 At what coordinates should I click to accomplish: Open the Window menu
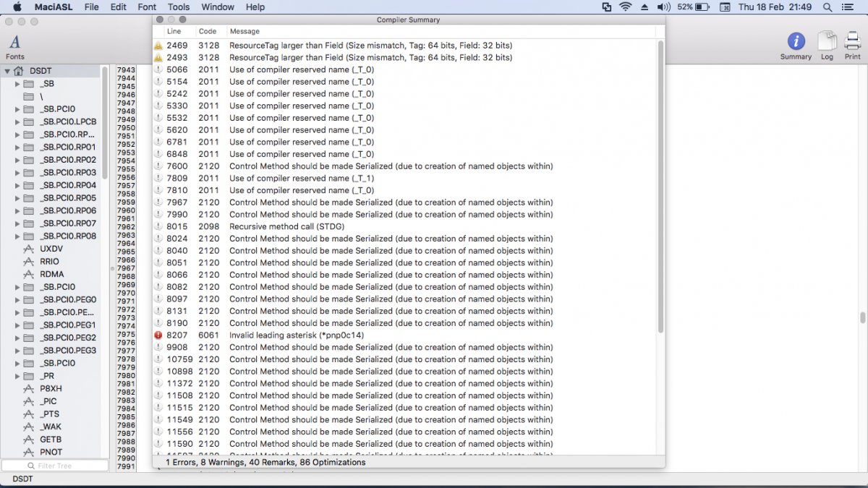coord(218,7)
